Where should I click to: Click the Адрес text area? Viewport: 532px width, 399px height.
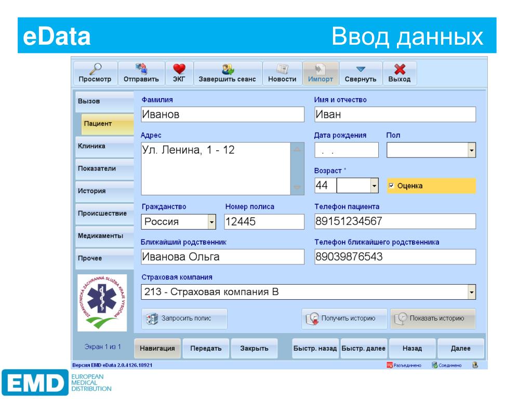click(x=216, y=169)
